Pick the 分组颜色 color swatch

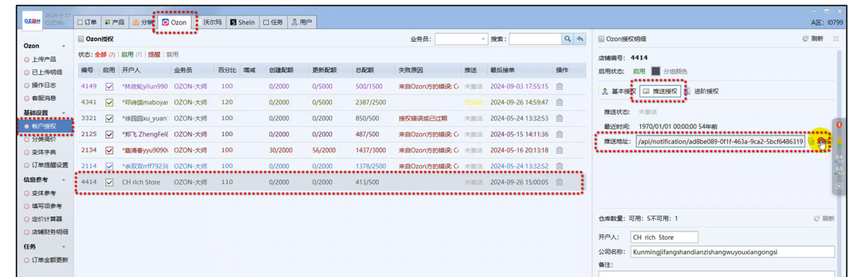655,71
